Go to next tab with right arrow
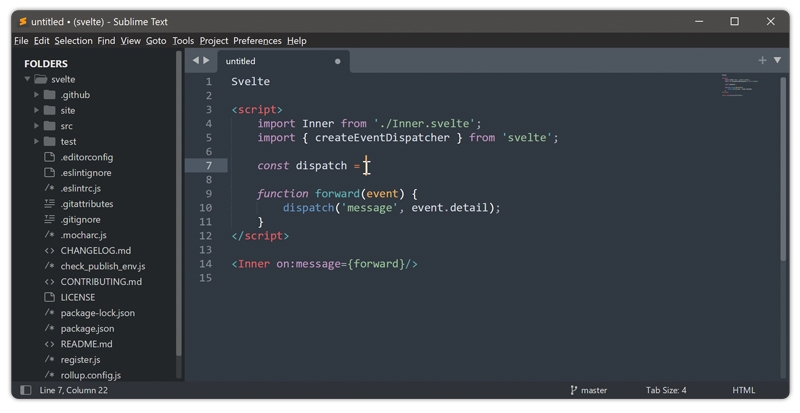800x413 pixels. click(x=207, y=61)
